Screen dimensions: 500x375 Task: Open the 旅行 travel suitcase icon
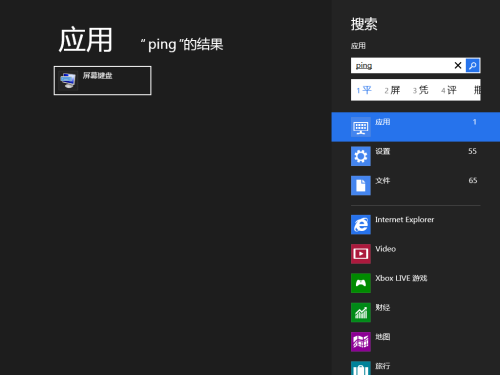coord(361,368)
